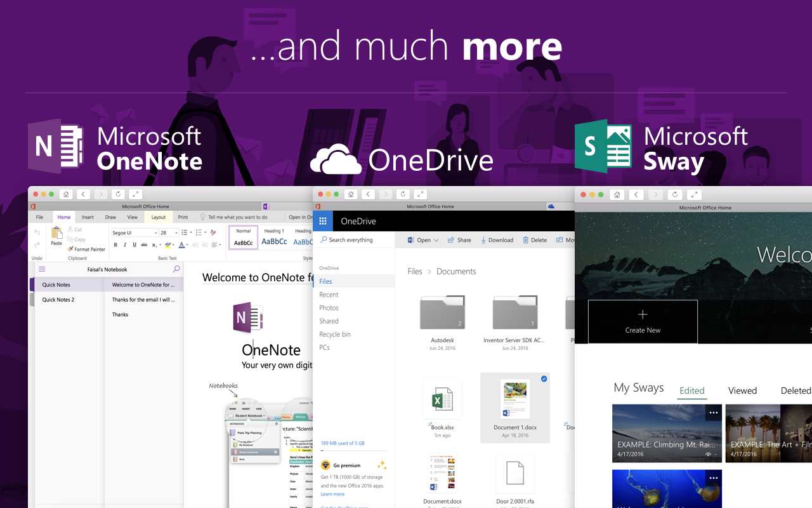Open the Book.xlsx file
812x508 pixels.
(442, 408)
